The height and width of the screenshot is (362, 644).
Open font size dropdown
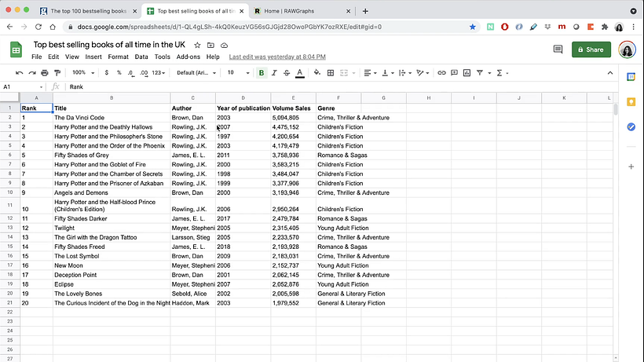[238, 73]
